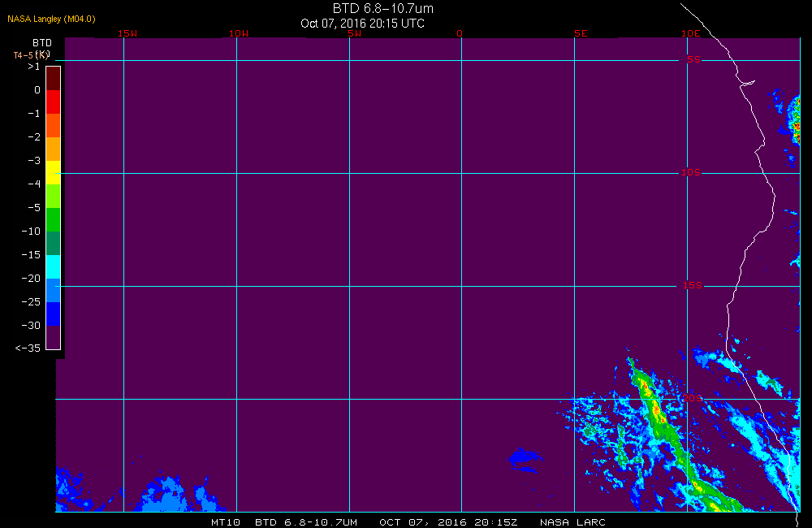The height and width of the screenshot is (528, 812).
Task: Click the title 'BTD 6.8-10.7um'
Action: pyautogui.click(x=382, y=8)
